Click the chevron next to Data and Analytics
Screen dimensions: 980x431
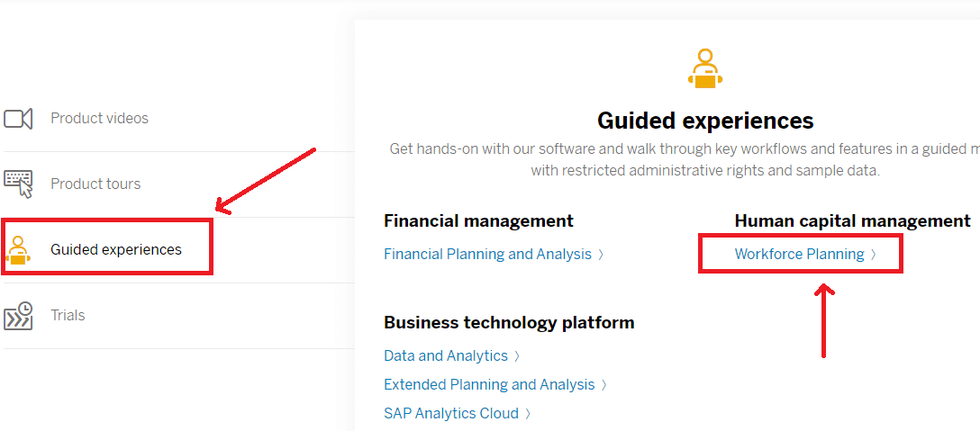coord(518,356)
